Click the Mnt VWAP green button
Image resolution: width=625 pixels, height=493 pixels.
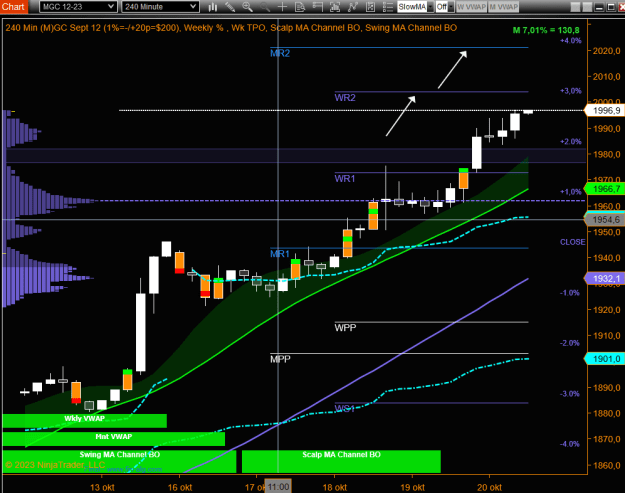click(114, 439)
